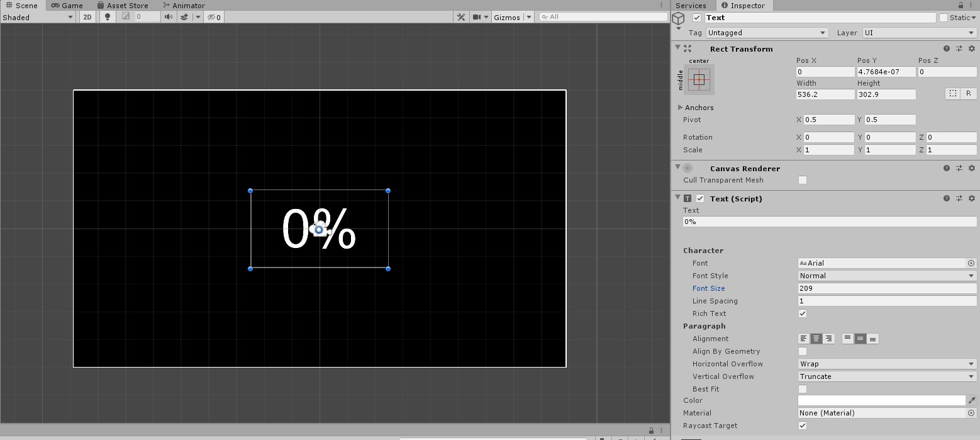980x440 pixels.
Task: Toggle scene lighting with the lightbulb icon
Action: 108,17
